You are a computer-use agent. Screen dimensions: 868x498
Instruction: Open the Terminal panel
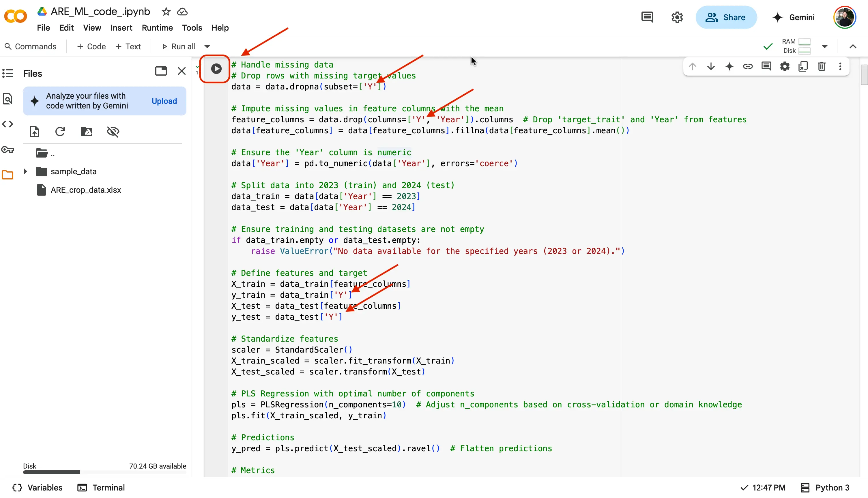[x=101, y=488]
